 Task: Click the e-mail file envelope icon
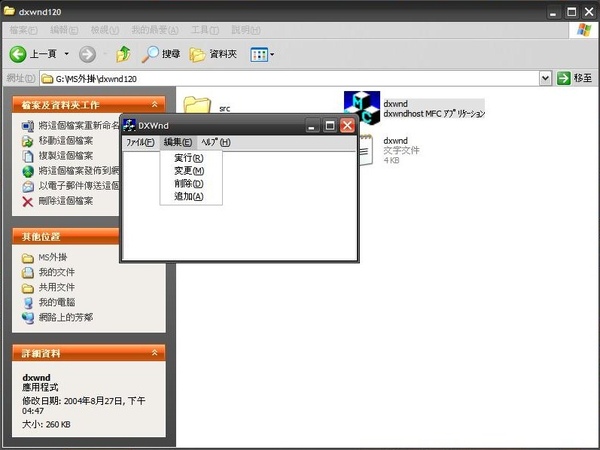coord(28,186)
